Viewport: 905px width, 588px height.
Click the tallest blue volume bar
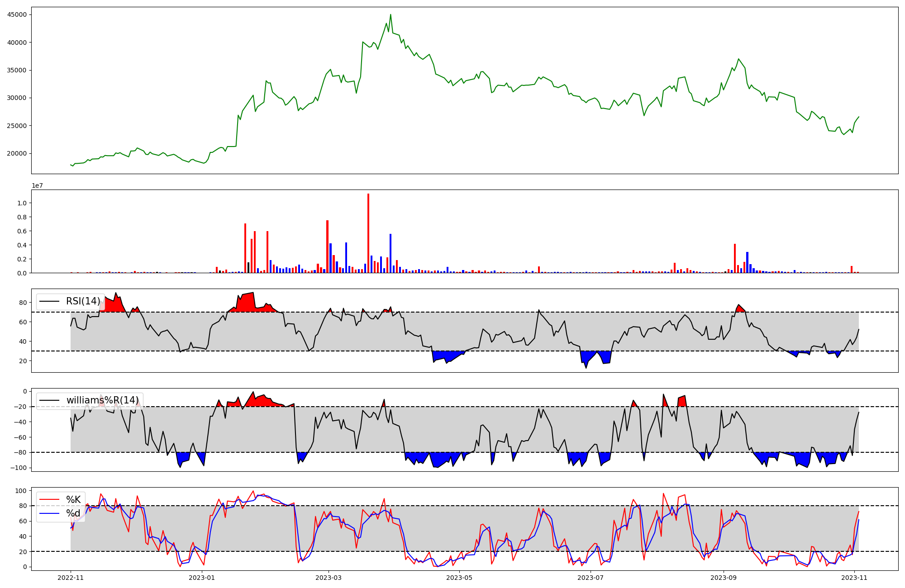pos(391,253)
